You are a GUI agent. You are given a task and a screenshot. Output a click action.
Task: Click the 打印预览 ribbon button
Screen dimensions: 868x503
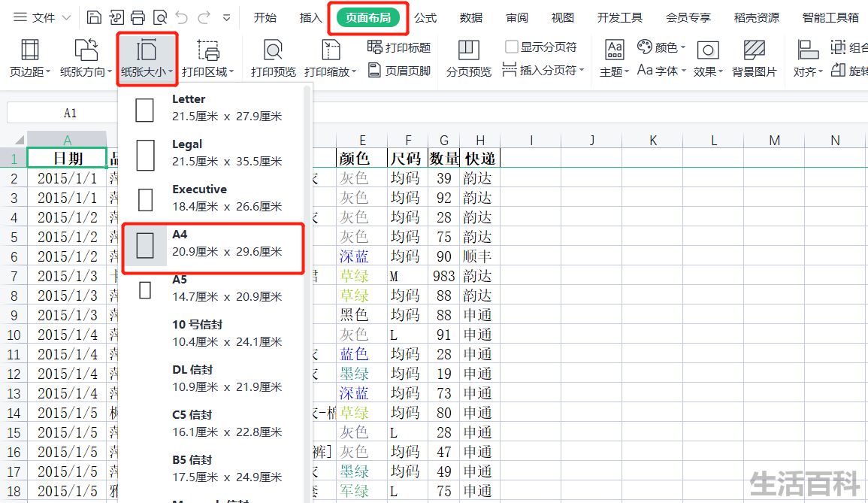coord(274,58)
